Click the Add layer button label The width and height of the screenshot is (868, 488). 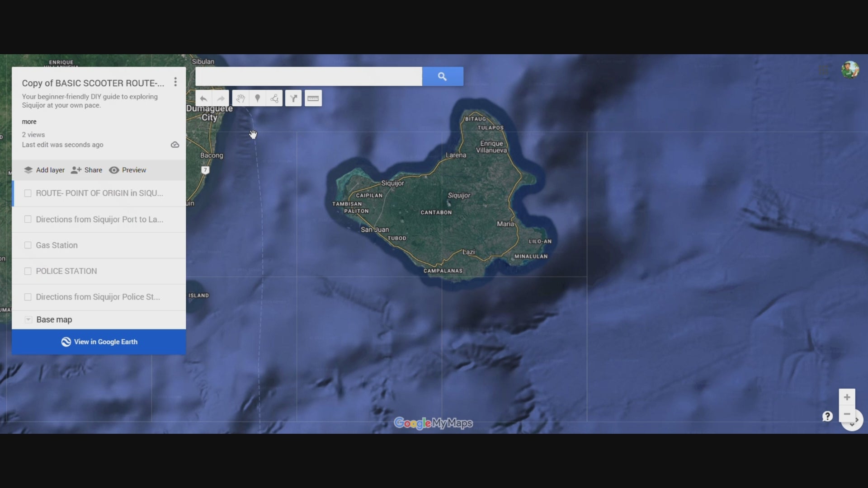click(x=50, y=170)
